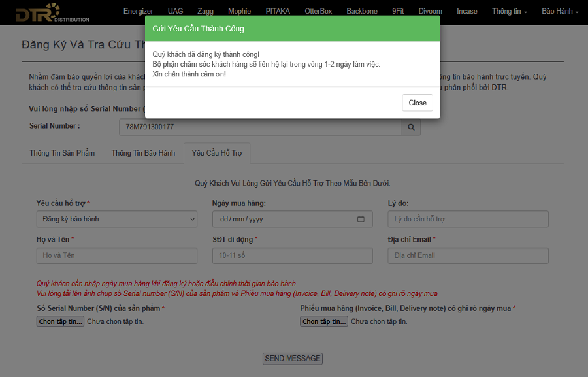Expand the Bảo Hành dropdown menu
588x377 pixels.
point(559,12)
